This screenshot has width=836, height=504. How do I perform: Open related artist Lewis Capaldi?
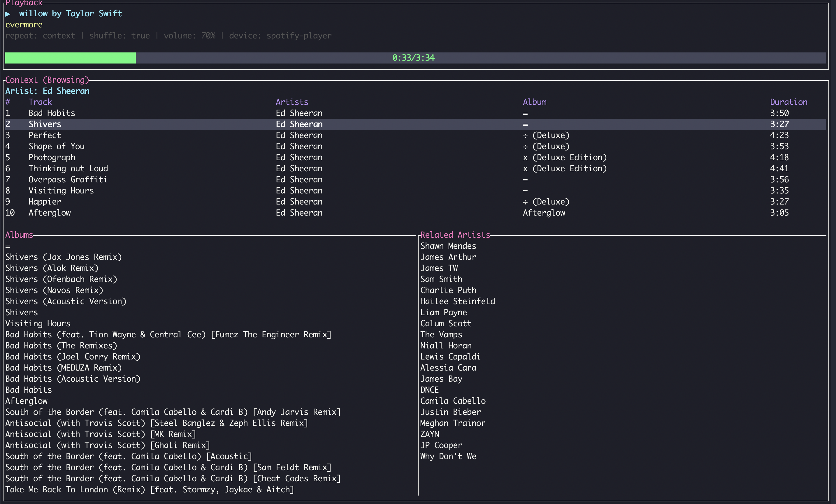(x=450, y=357)
